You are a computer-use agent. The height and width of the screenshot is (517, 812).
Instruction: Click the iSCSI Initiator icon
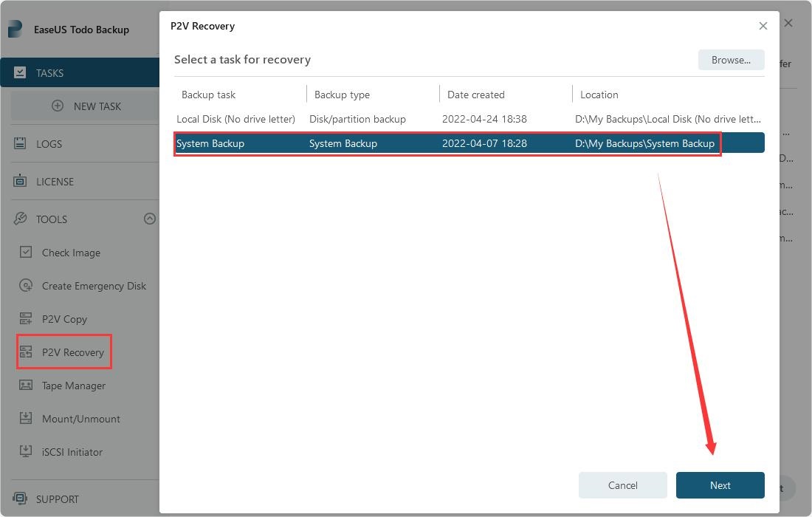pyautogui.click(x=26, y=451)
